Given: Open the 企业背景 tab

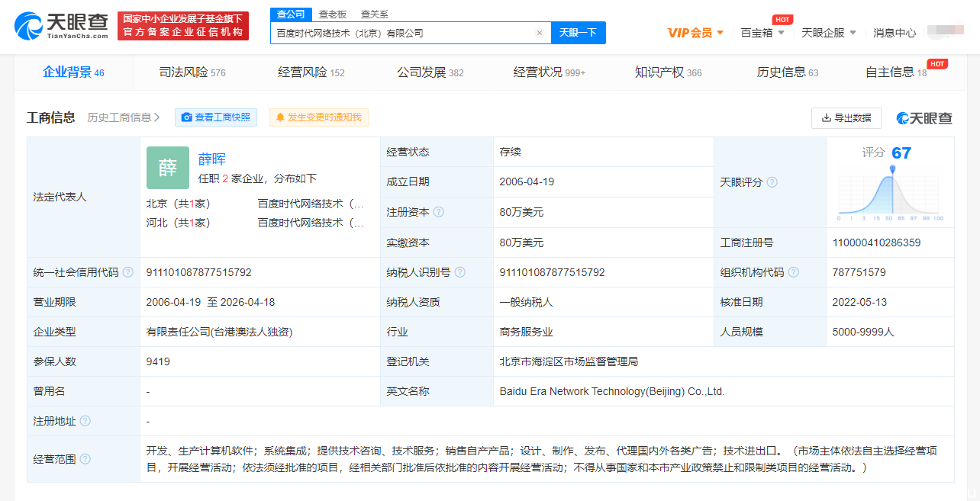Looking at the screenshot, I should click(x=73, y=72).
